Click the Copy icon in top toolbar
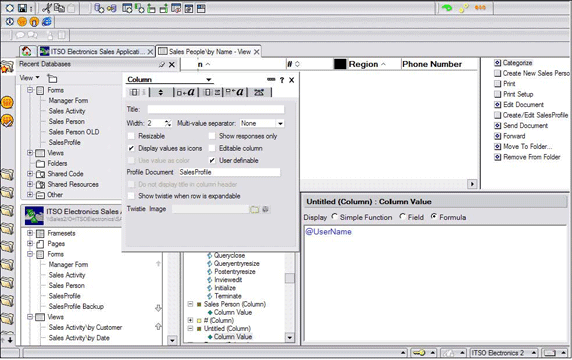Screen dimensions: 572x360 point(59,8)
